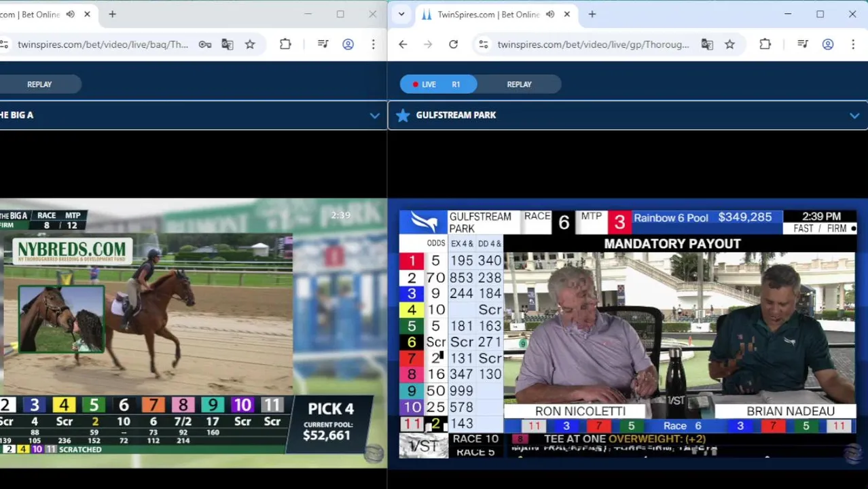The image size is (868, 489).
Task: Open tab search dropdown in right window
Action: tap(401, 14)
